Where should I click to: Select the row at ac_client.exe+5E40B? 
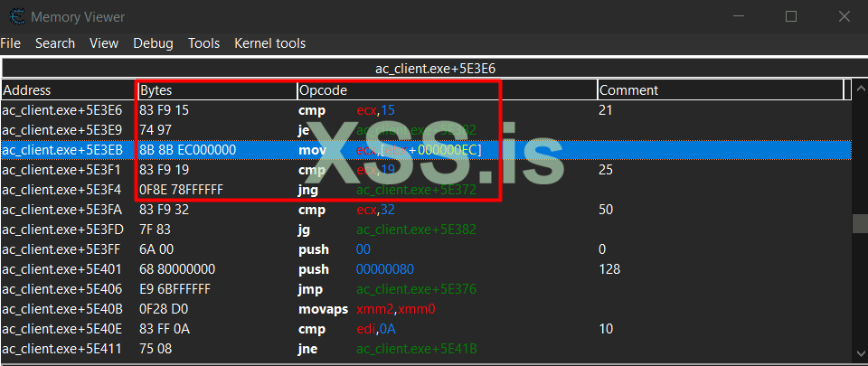(426, 309)
